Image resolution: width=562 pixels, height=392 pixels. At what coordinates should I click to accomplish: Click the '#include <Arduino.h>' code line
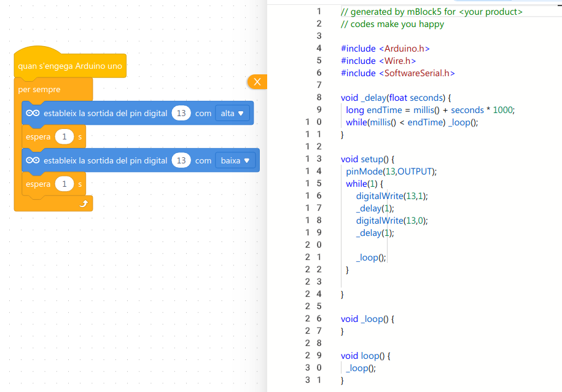(x=385, y=49)
